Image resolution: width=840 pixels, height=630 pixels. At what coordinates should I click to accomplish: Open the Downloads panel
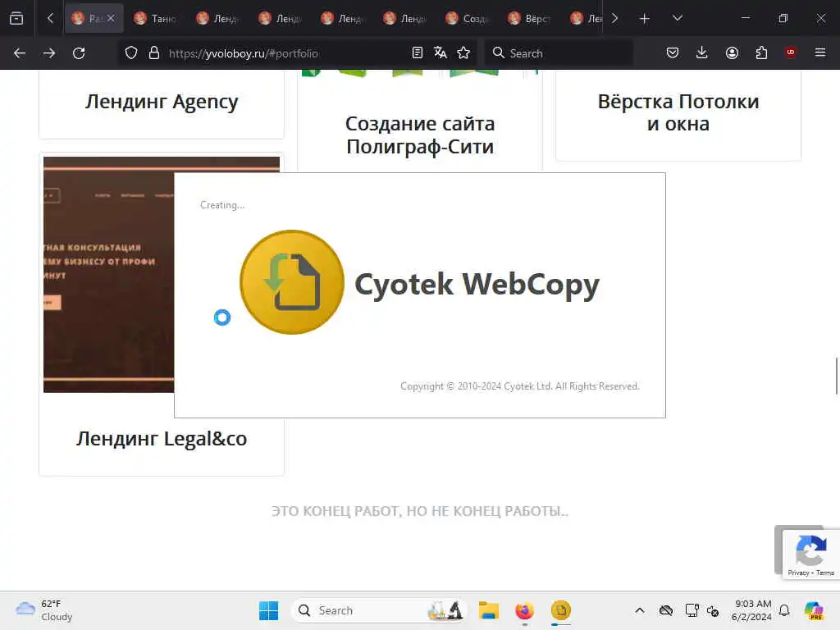point(702,52)
